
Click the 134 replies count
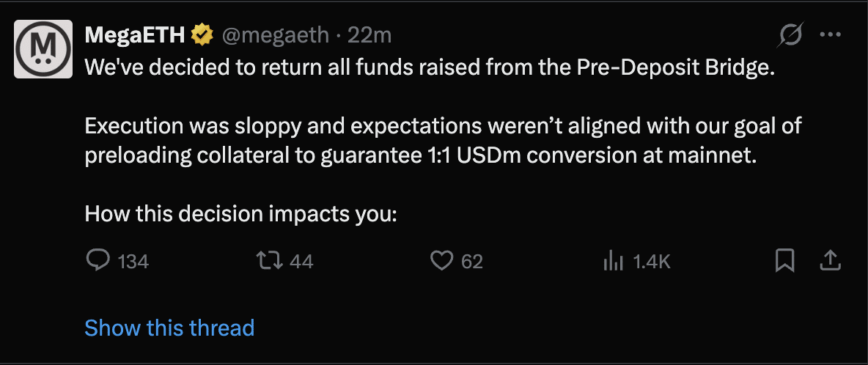tap(133, 261)
